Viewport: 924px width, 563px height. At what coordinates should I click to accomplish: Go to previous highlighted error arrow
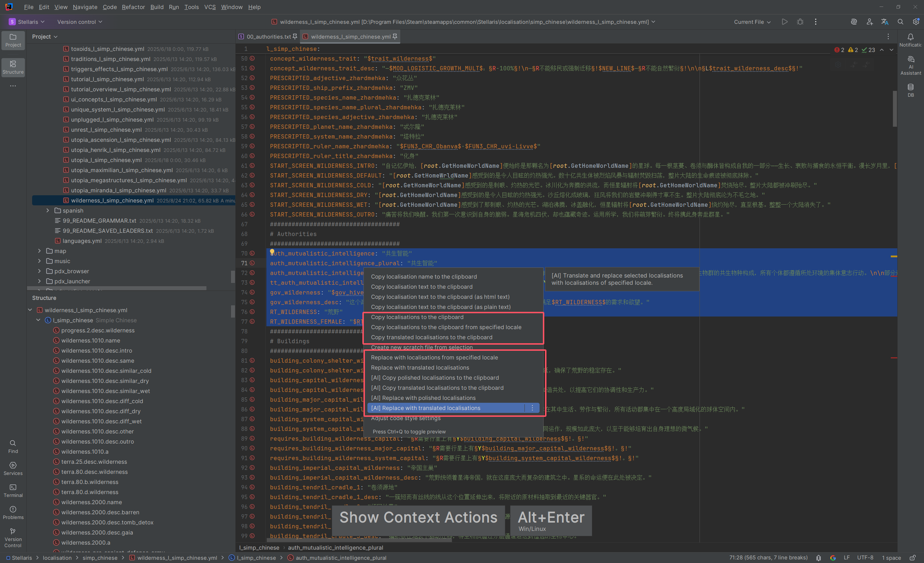pyautogui.click(x=882, y=50)
